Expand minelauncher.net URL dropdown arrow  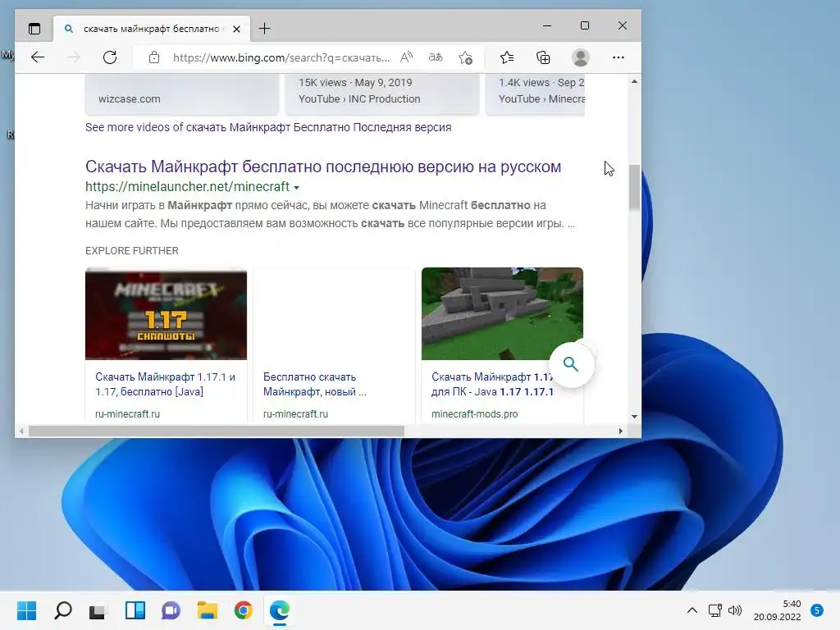click(296, 188)
